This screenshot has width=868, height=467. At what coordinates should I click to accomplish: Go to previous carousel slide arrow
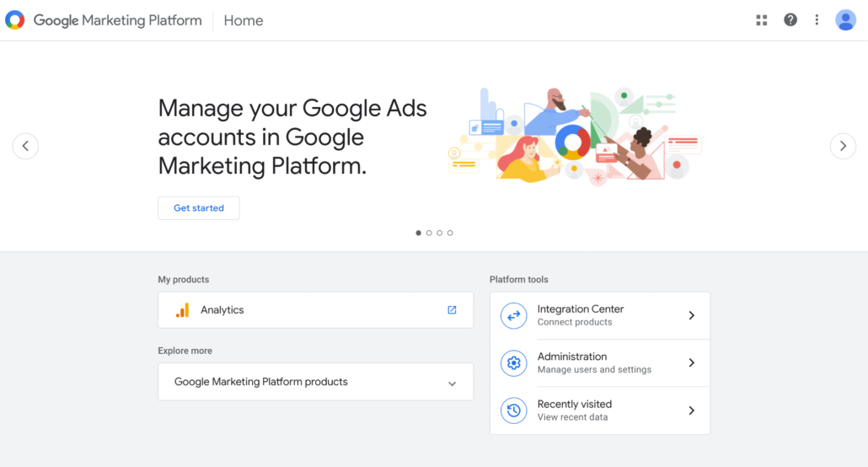pos(25,146)
